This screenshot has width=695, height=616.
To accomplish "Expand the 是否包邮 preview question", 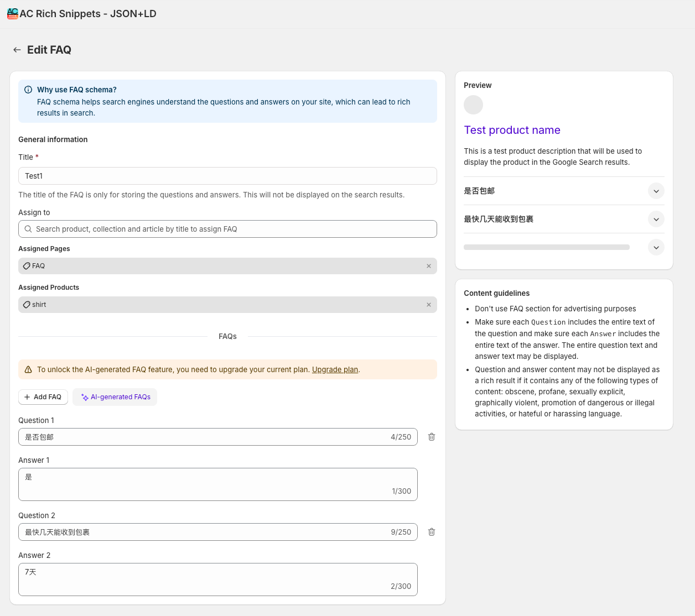I will coord(656,191).
